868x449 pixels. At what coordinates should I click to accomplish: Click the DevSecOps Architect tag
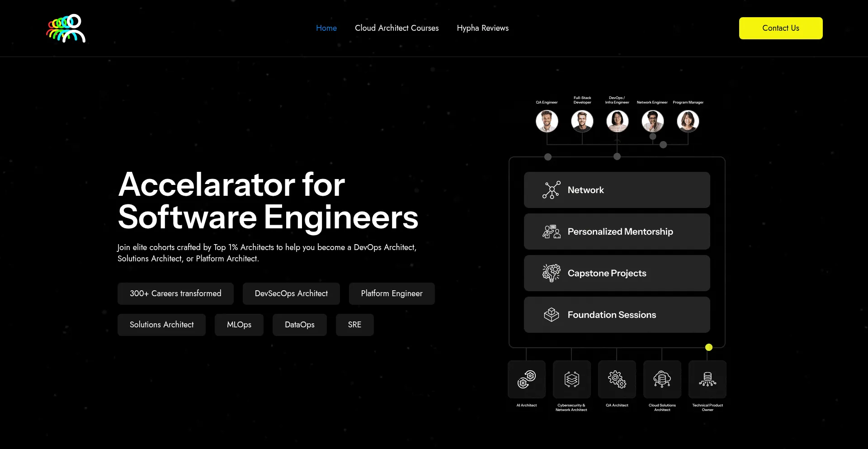pyautogui.click(x=291, y=293)
